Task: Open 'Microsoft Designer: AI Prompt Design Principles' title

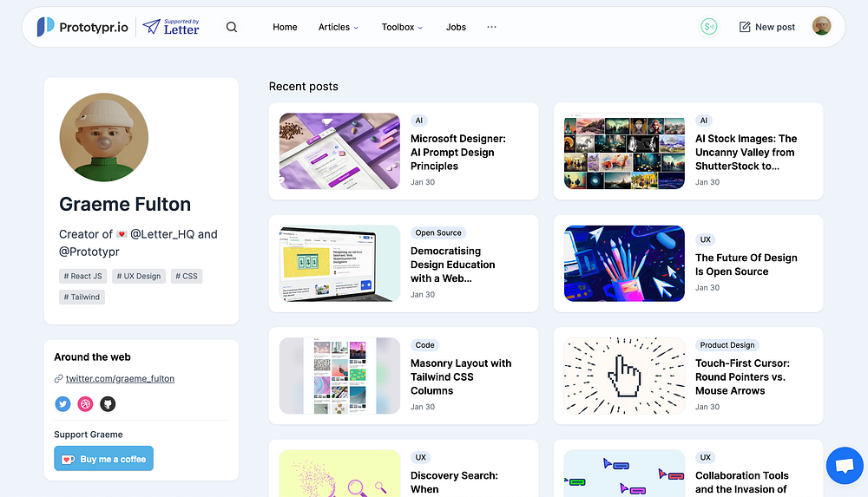Action: (457, 152)
